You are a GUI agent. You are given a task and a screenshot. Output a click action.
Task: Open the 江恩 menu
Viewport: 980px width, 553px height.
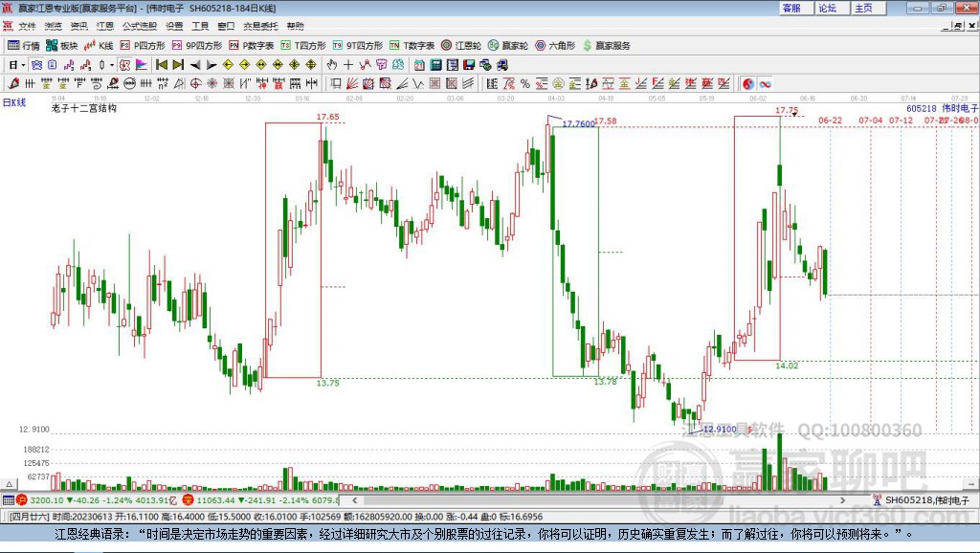105,26
